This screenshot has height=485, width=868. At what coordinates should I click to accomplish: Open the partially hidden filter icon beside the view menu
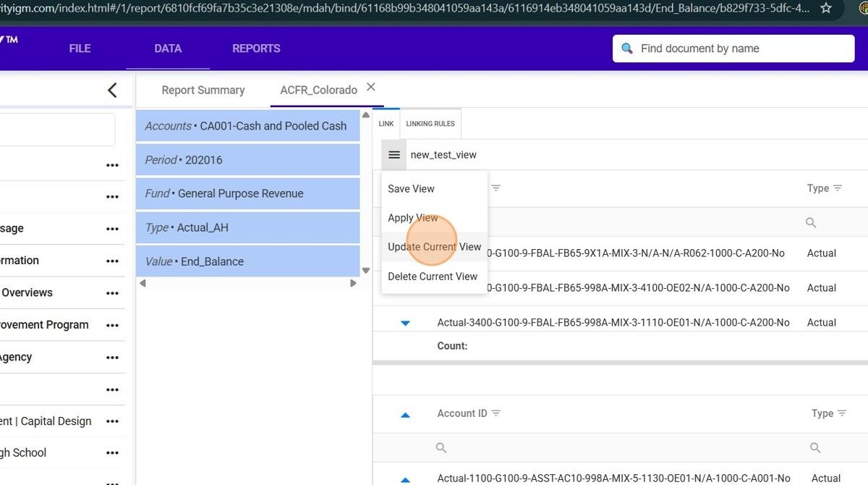pos(496,188)
